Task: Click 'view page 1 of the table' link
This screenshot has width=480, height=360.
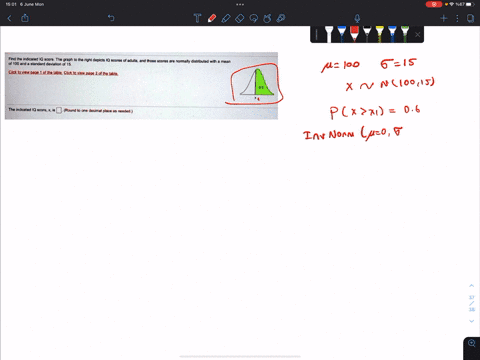Action: coord(35,72)
